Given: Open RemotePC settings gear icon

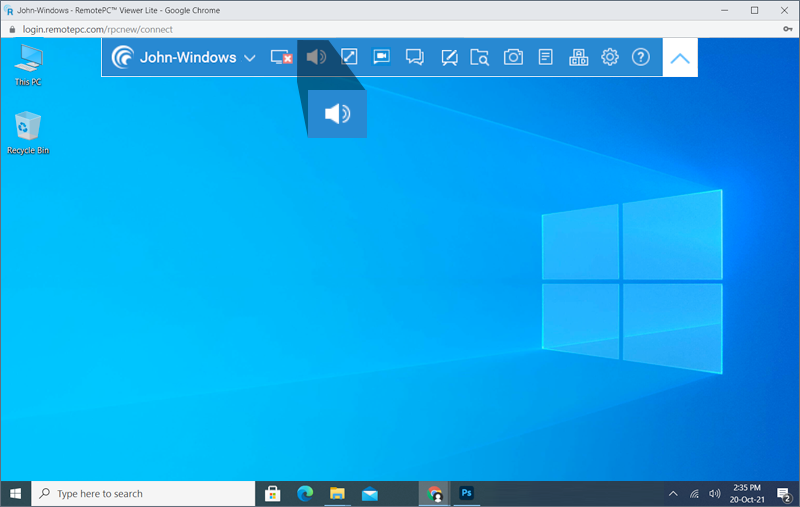Looking at the screenshot, I should point(610,57).
